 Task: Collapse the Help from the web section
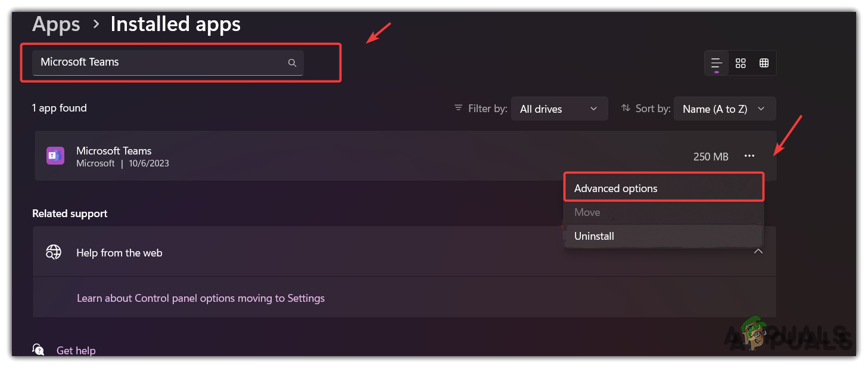point(758,251)
